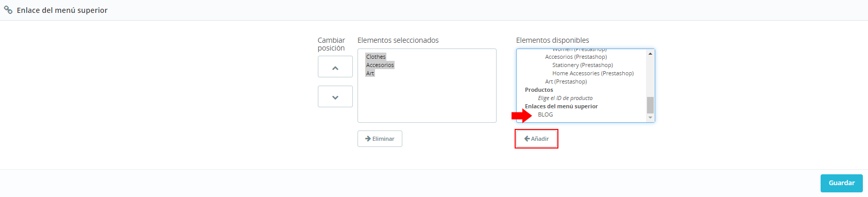This screenshot has width=868, height=197.
Task: Click scrollbar up arrow in available list
Action: pos(650,54)
